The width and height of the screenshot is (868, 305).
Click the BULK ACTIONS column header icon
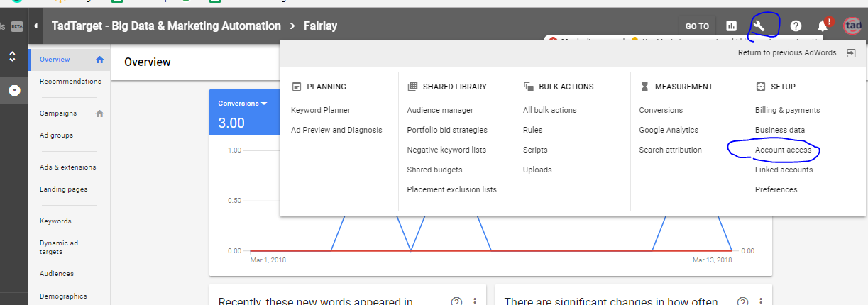tap(528, 87)
